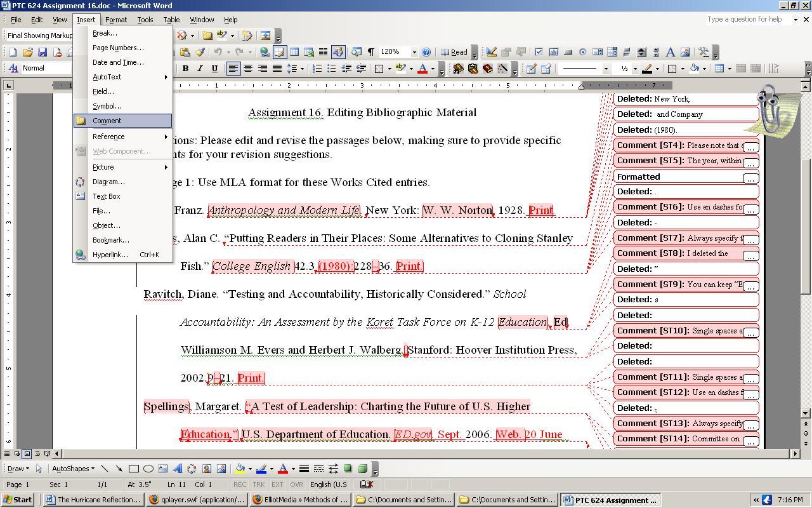Open the Line Spacing dropdown arrow
The height and width of the screenshot is (508, 812).
(x=302, y=69)
